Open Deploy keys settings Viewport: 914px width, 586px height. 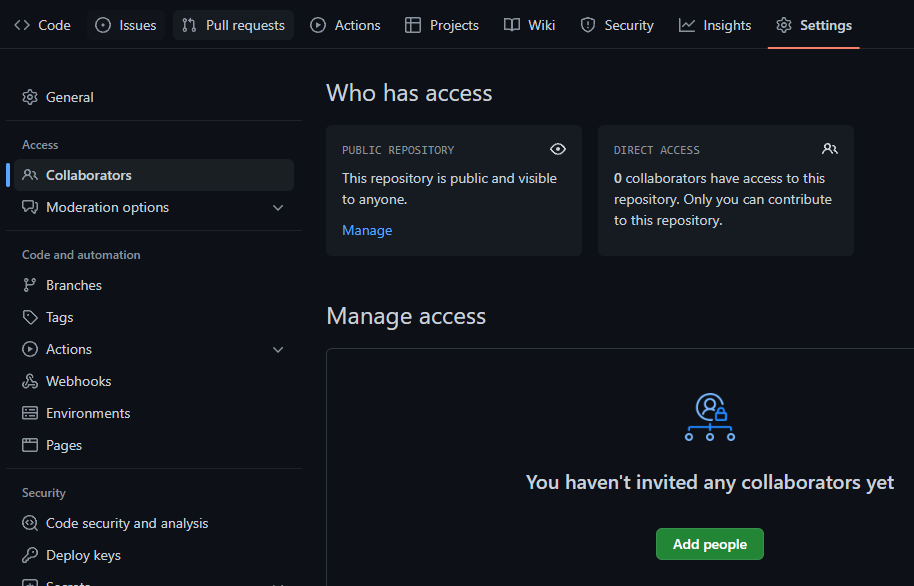154,555
